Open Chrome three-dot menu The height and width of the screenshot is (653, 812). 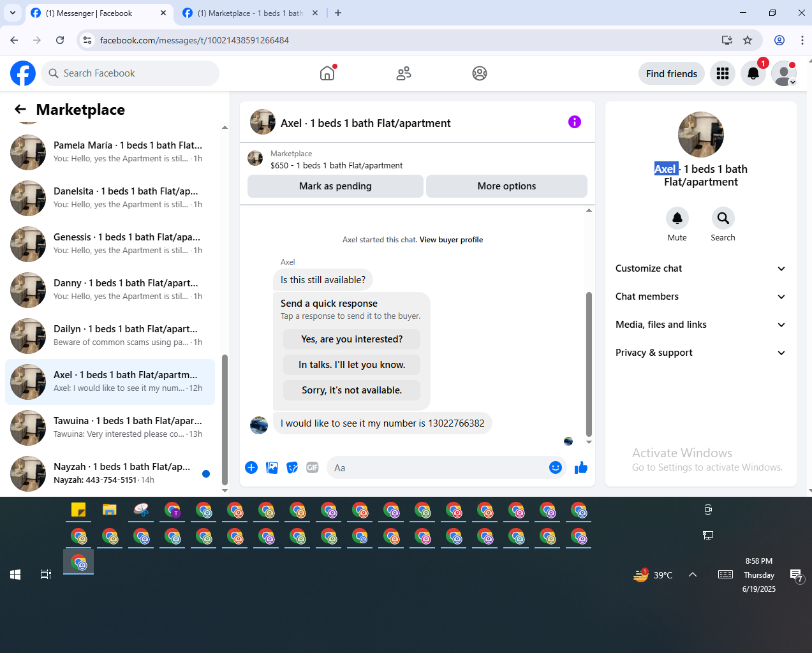pos(802,40)
